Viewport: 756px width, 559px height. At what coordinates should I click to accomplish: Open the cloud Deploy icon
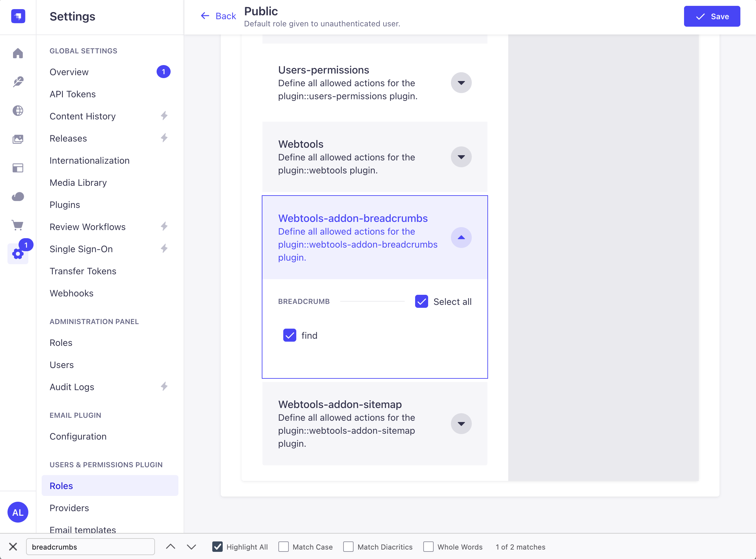click(x=18, y=197)
